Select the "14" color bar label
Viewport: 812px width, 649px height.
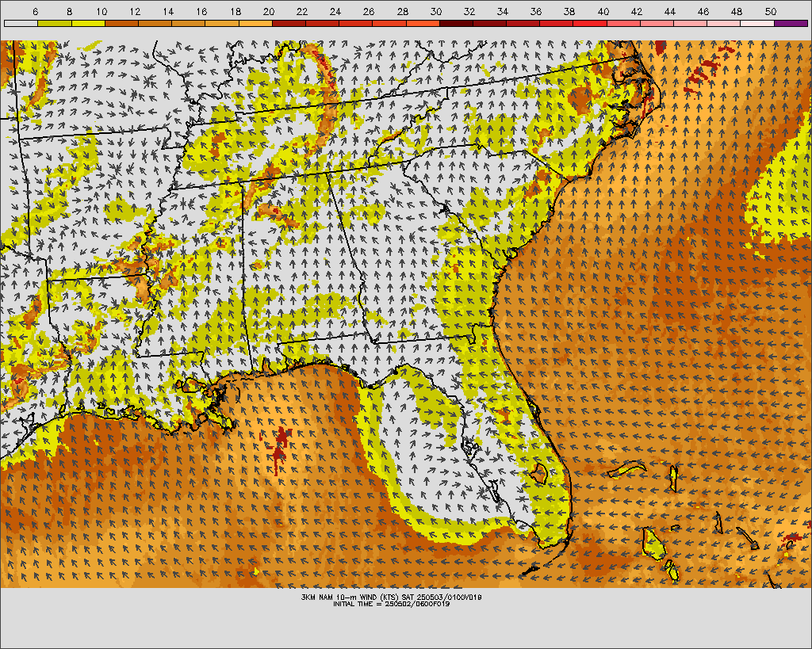[168, 11]
